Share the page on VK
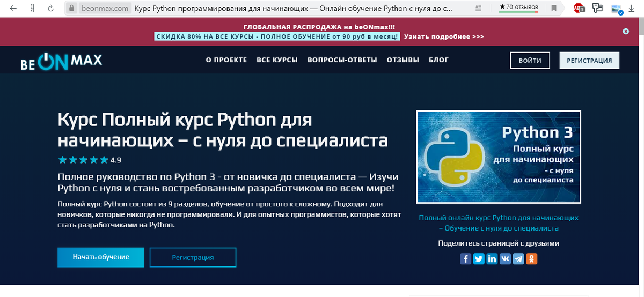Image resolution: width=644 pixels, height=297 pixels. (x=506, y=259)
